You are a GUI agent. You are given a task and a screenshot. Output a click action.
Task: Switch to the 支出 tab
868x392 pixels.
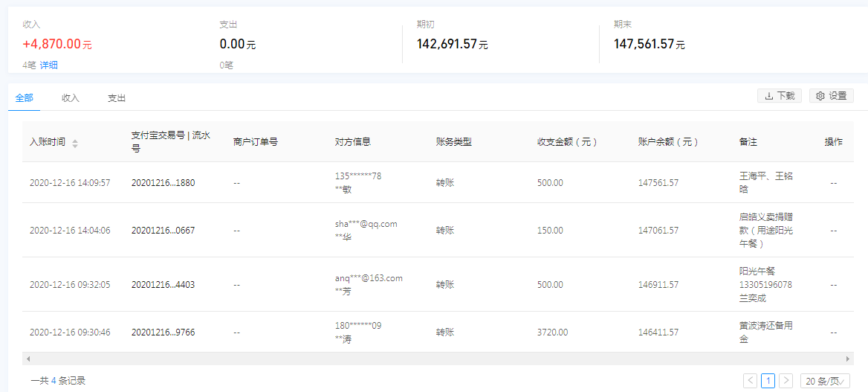tap(117, 98)
